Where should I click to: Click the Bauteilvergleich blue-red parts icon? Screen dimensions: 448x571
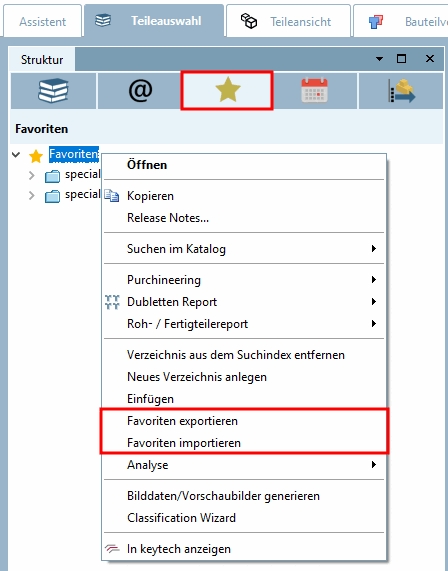point(376,22)
